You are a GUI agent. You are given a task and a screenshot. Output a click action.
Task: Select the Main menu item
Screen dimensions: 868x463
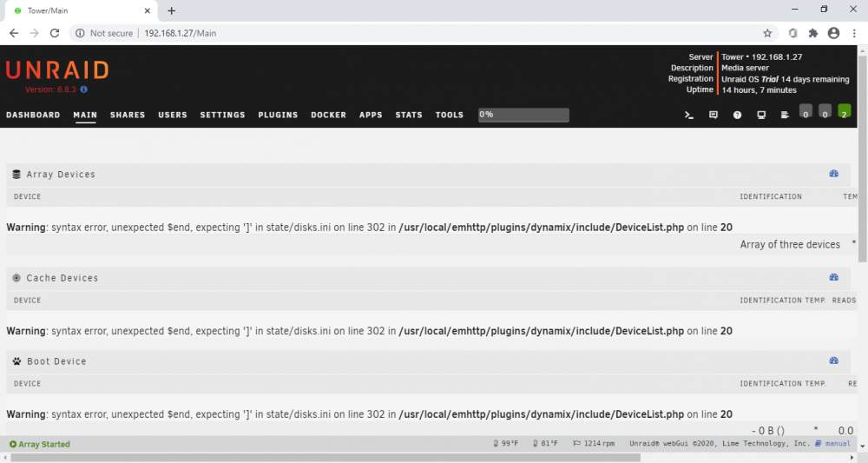[85, 116]
